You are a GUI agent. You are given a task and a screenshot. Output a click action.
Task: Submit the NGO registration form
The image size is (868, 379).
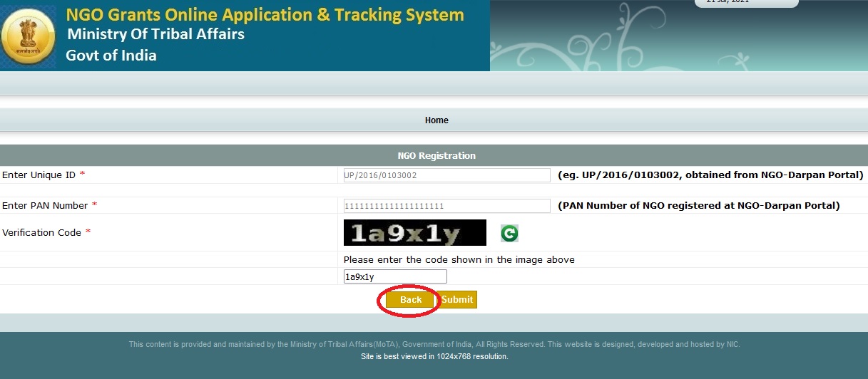(x=457, y=300)
